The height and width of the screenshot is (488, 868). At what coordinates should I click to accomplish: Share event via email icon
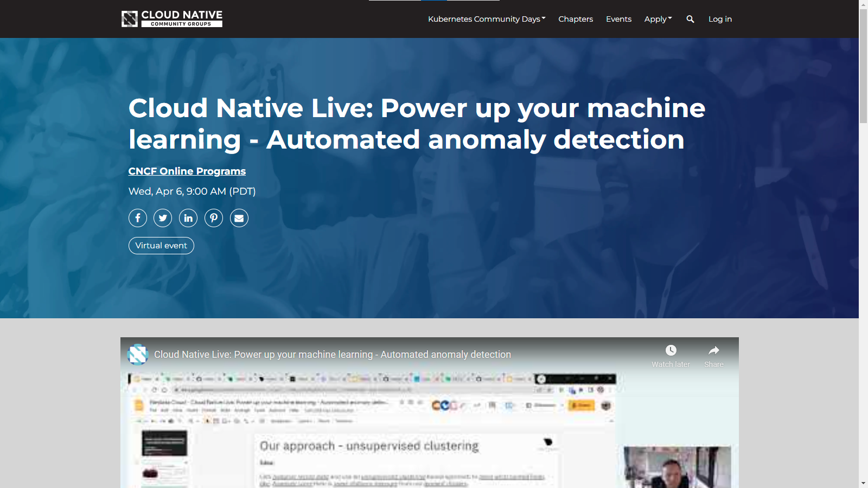tap(239, 218)
